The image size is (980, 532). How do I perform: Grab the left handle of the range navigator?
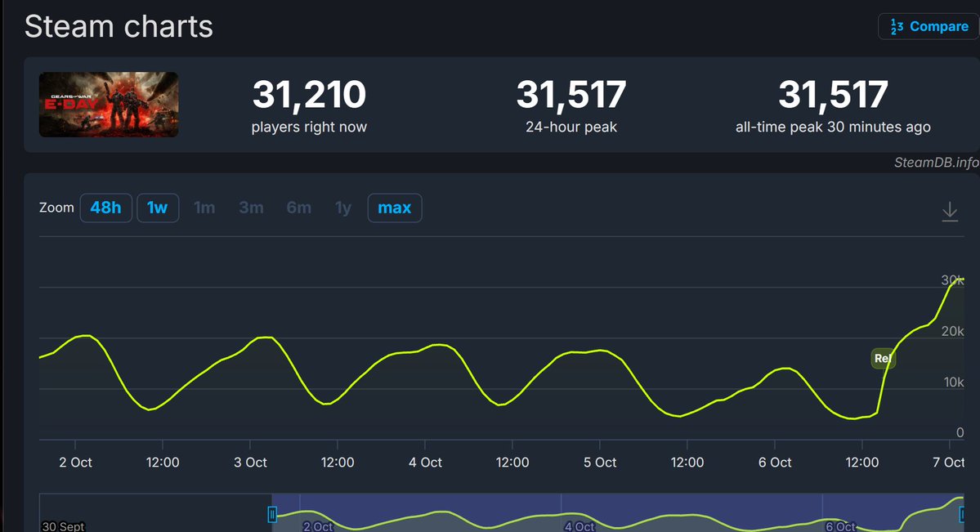pyautogui.click(x=272, y=514)
